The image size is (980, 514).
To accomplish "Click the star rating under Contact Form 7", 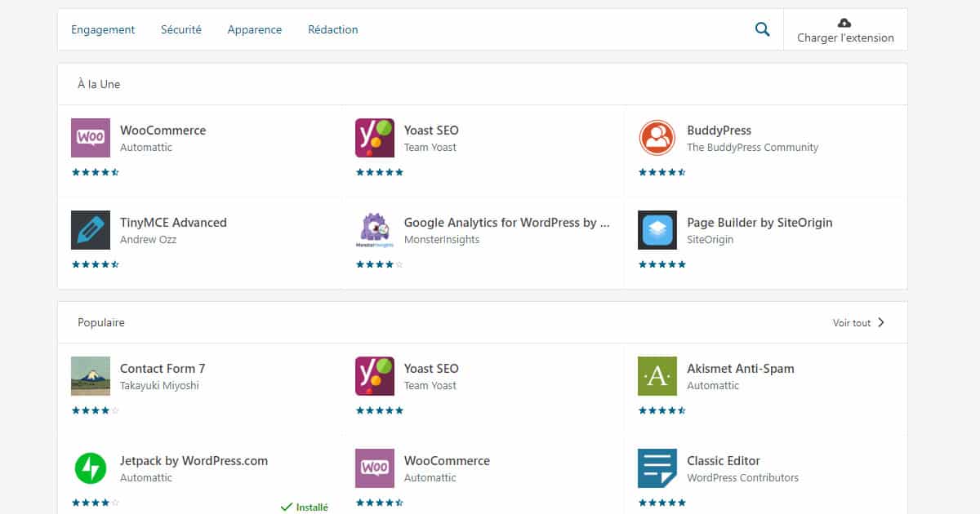I will [96, 410].
